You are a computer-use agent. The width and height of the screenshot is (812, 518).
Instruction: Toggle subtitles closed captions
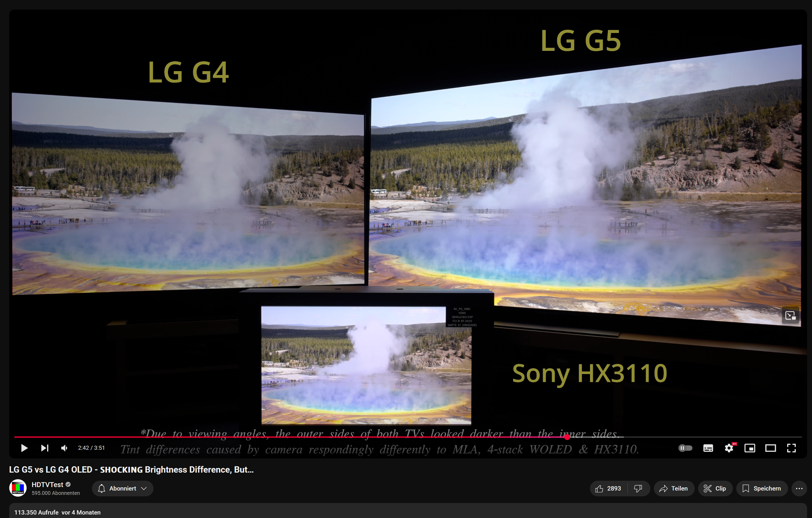[x=708, y=448]
